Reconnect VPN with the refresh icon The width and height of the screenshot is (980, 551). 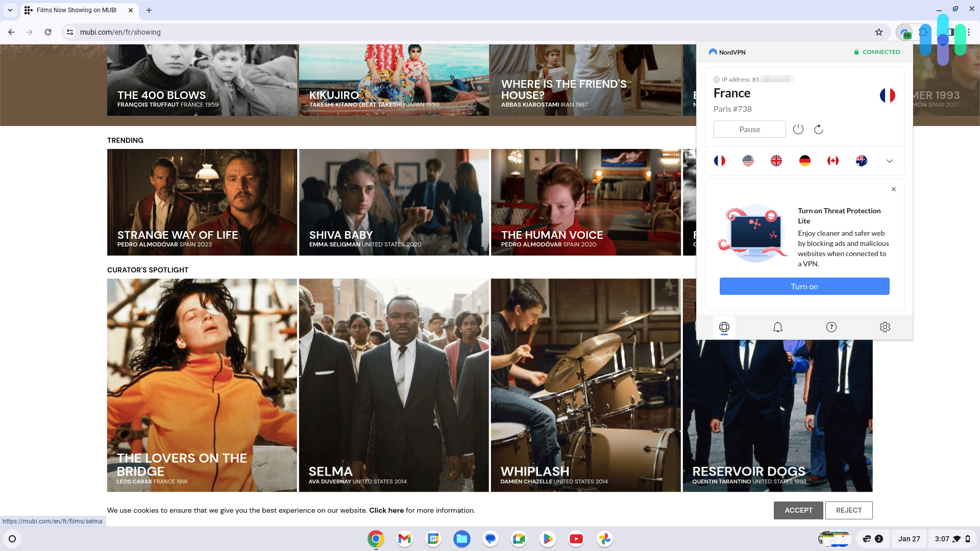(819, 129)
